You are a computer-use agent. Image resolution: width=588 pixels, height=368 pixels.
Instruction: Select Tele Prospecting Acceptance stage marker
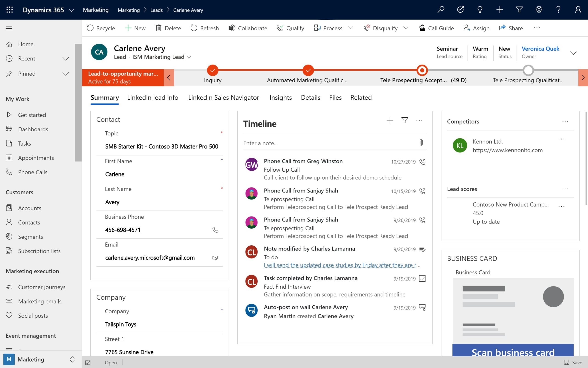pos(422,70)
